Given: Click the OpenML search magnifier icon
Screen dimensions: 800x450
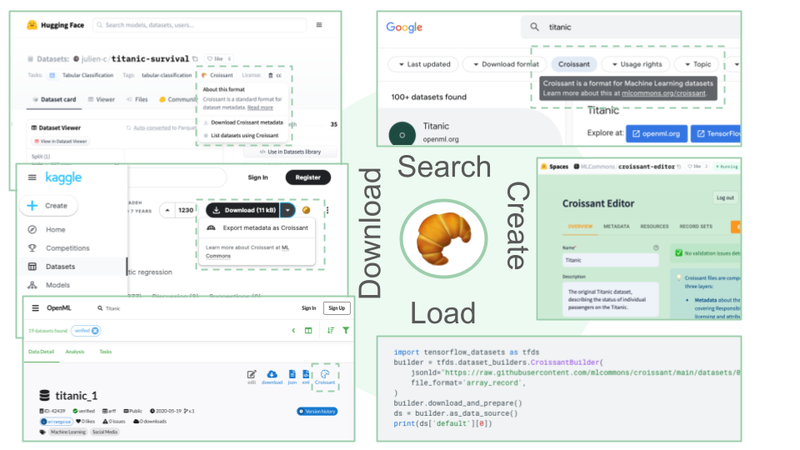Looking at the screenshot, I should click(x=100, y=308).
